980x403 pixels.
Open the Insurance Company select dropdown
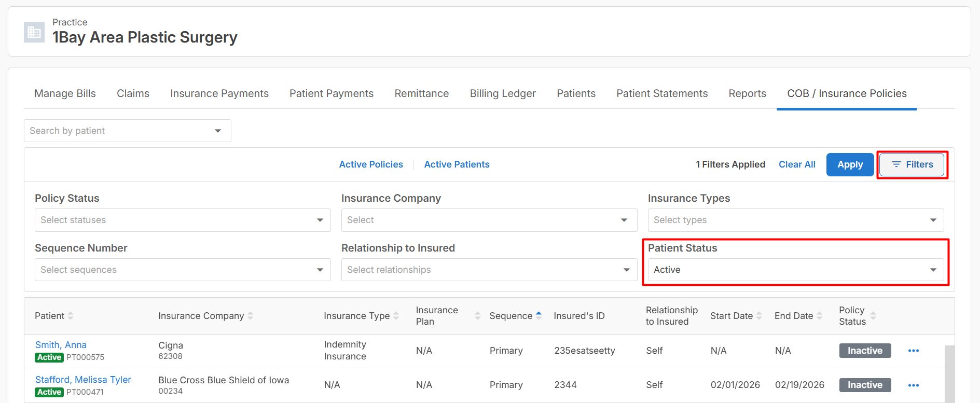click(x=489, y=220)
